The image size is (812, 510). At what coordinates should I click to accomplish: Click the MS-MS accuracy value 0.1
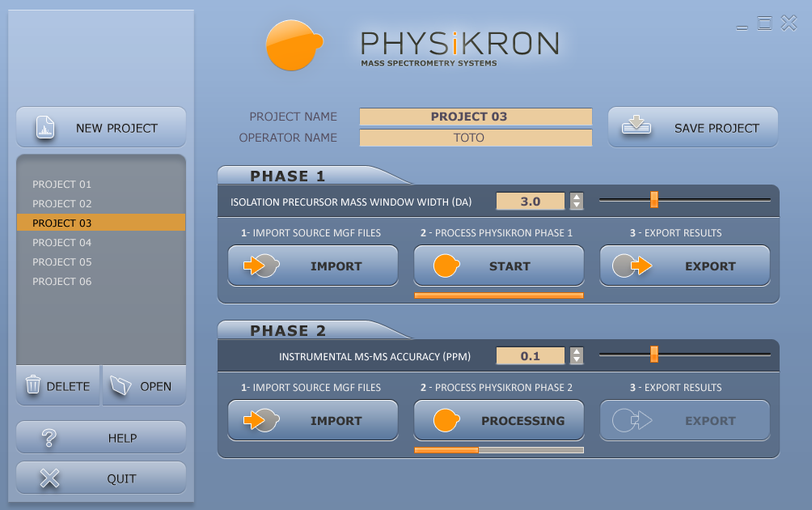[x=531, y=356]
